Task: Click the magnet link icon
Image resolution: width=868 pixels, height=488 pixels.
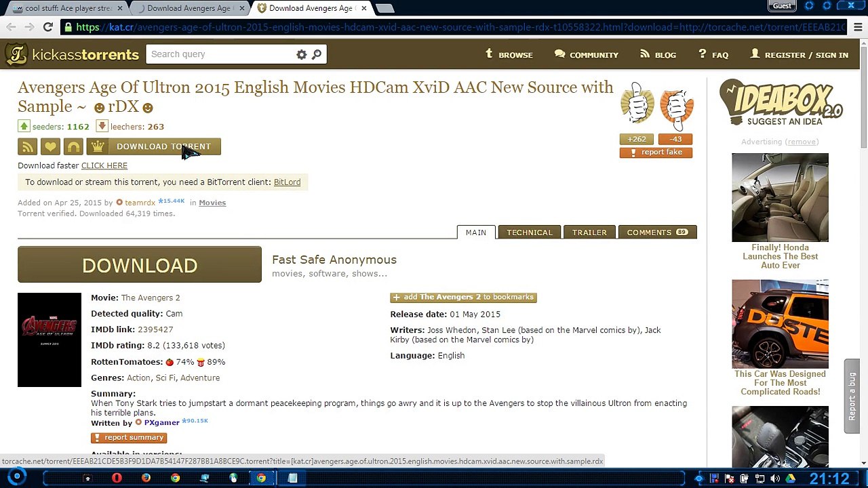Action: [x=73, y=146]
